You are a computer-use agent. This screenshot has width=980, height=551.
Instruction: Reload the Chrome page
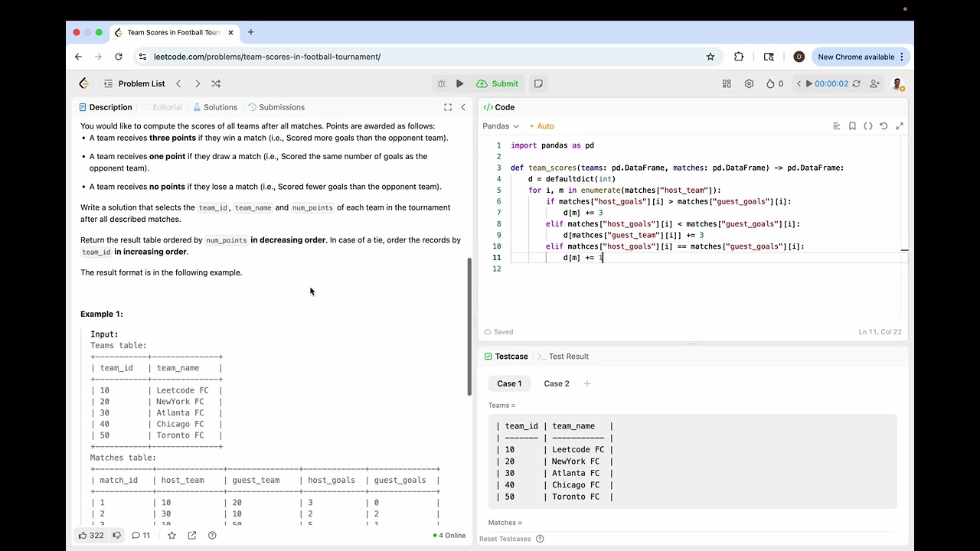tap(119, 57)
